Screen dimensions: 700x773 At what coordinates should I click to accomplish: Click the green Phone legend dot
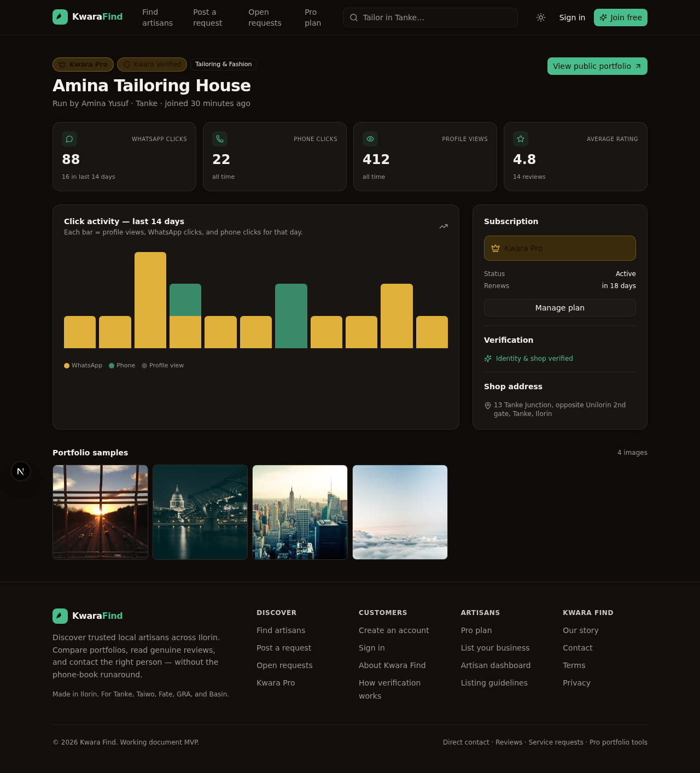pyautogui.click(x=112, y=366)
